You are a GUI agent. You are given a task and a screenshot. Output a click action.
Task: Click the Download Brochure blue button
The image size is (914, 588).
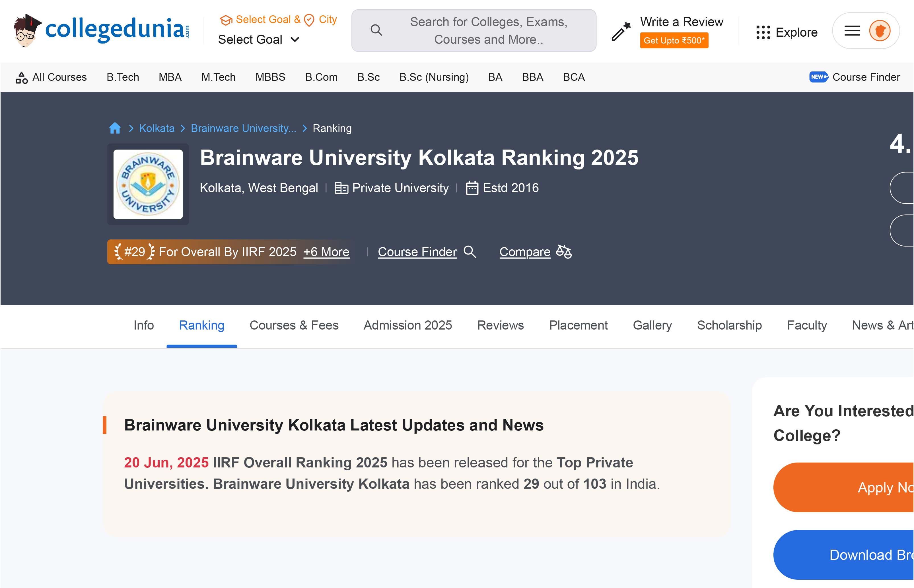tap(844, 555)
